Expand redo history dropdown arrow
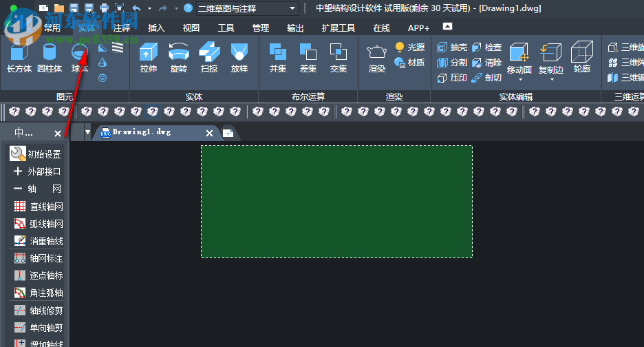 pos(176,8)
